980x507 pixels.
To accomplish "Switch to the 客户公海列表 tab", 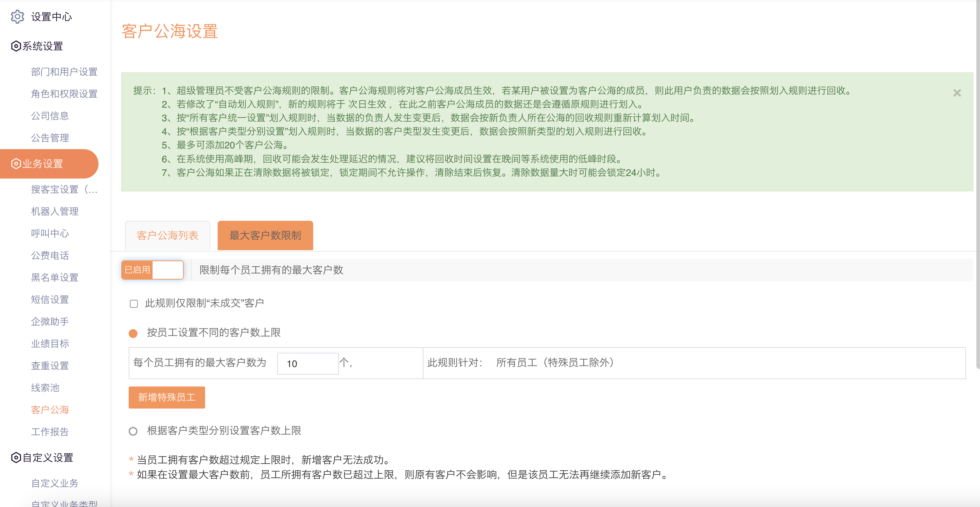I will click(x=167, y=235).
